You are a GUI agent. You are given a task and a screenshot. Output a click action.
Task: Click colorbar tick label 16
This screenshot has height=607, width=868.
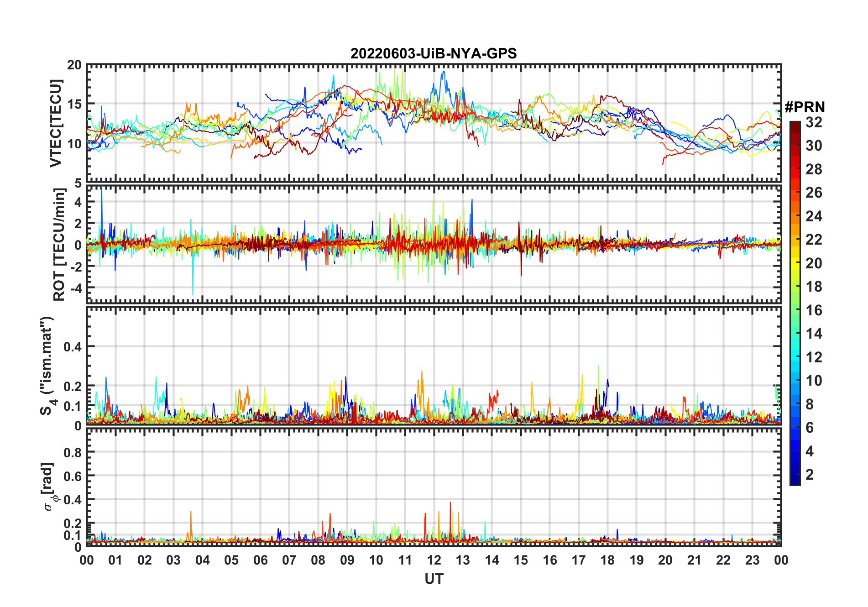[814, 310]
